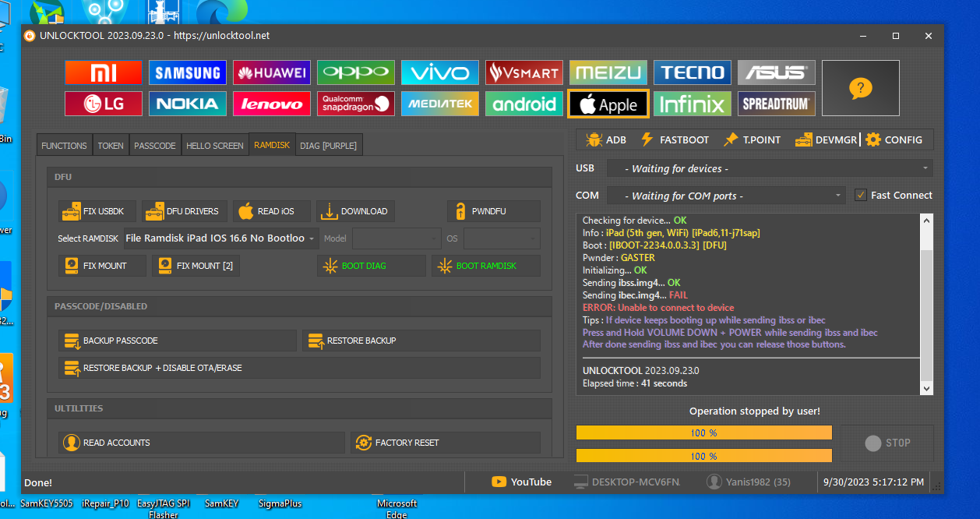980x519 pixels.
Task: Click the DOWNLOAD button
Action: (355, 211)
